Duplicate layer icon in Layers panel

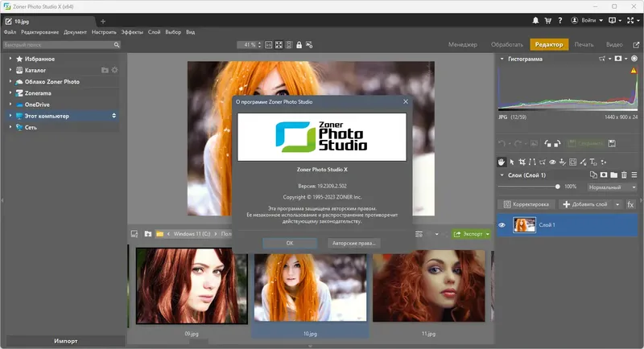pos(593,174)
